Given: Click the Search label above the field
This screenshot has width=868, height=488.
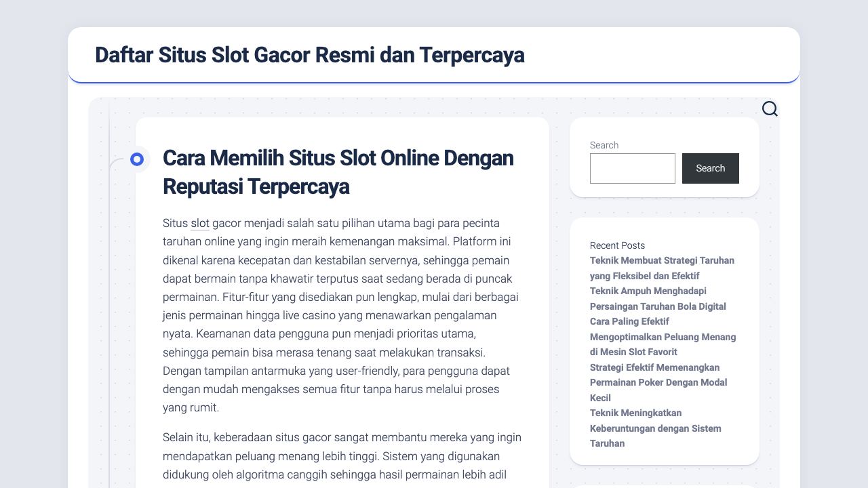Looking at the screenshot, I should tap(604, 145).
